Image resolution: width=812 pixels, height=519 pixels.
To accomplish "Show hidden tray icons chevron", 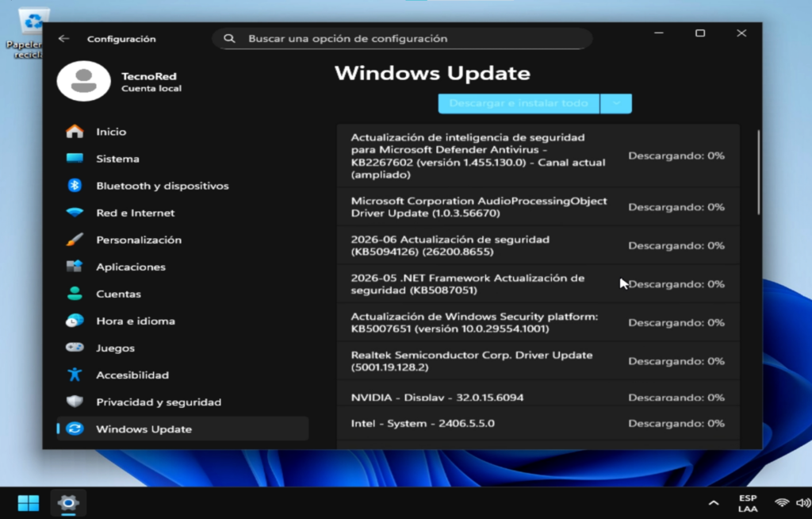I will coord(714,502).
